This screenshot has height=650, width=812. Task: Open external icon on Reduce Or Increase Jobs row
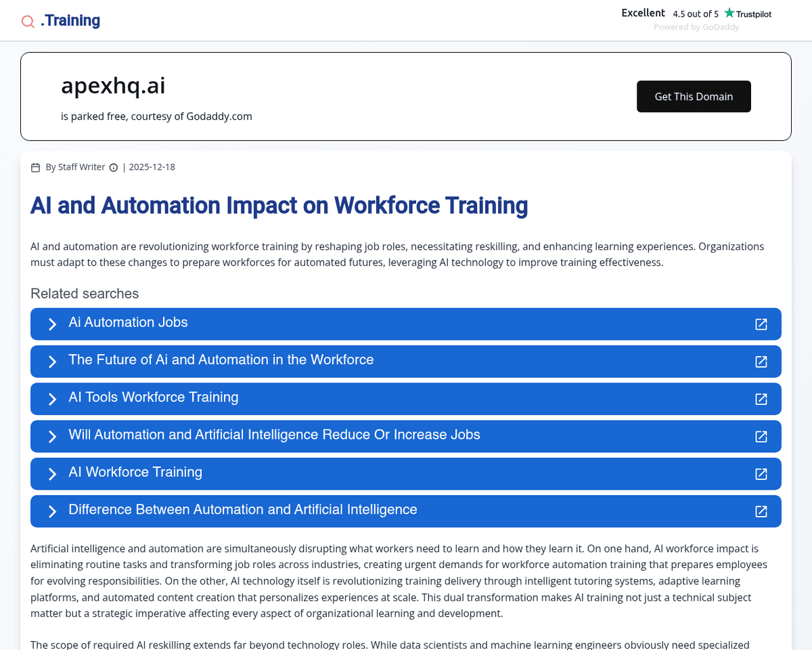click(761, 437)
